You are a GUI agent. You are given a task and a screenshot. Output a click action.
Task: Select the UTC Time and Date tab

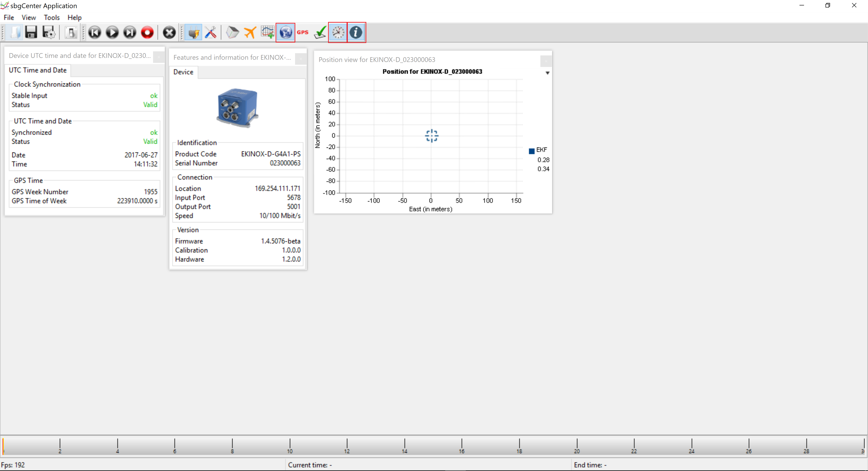(38, 70)
